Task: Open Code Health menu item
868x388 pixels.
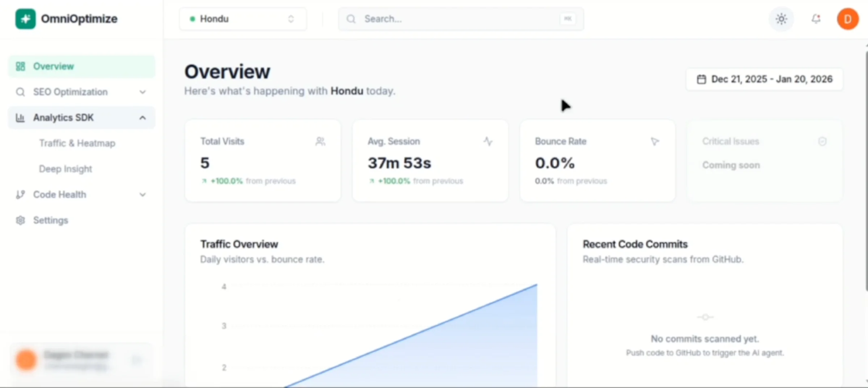Action: click(82, 195)
